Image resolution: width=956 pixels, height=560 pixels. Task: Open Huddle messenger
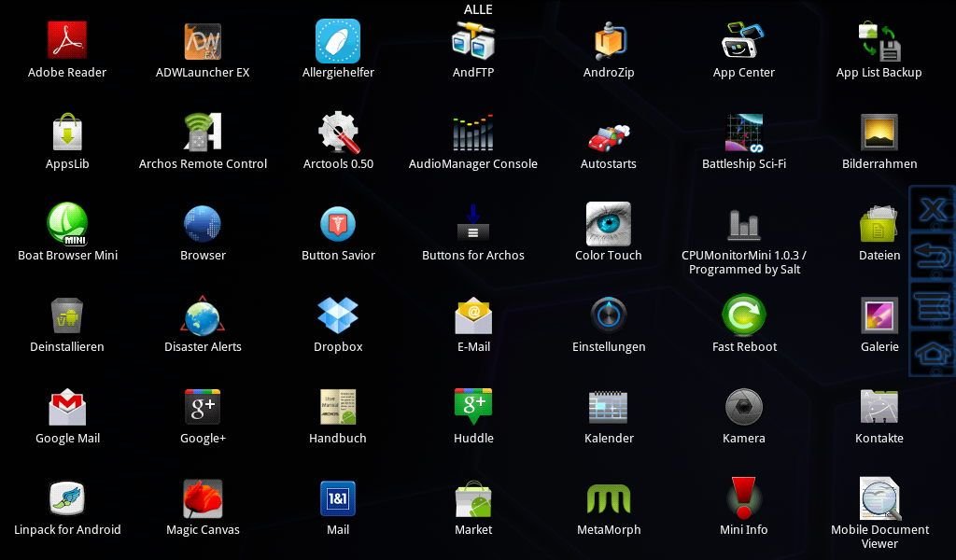coord(473,406)
